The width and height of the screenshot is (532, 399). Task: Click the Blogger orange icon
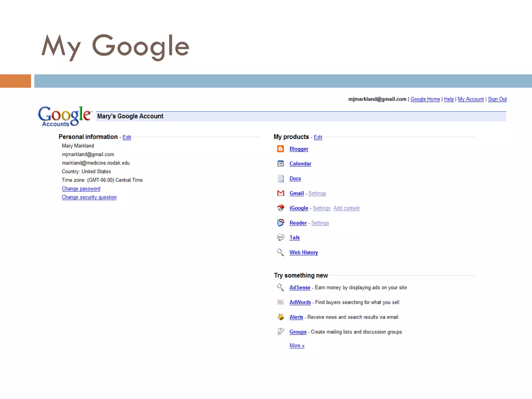pos(281,149)
